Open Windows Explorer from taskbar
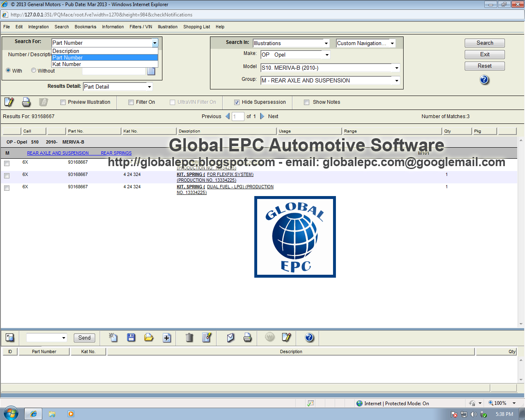The height and width of the screenshot is (420, 525). coord(52,414)
